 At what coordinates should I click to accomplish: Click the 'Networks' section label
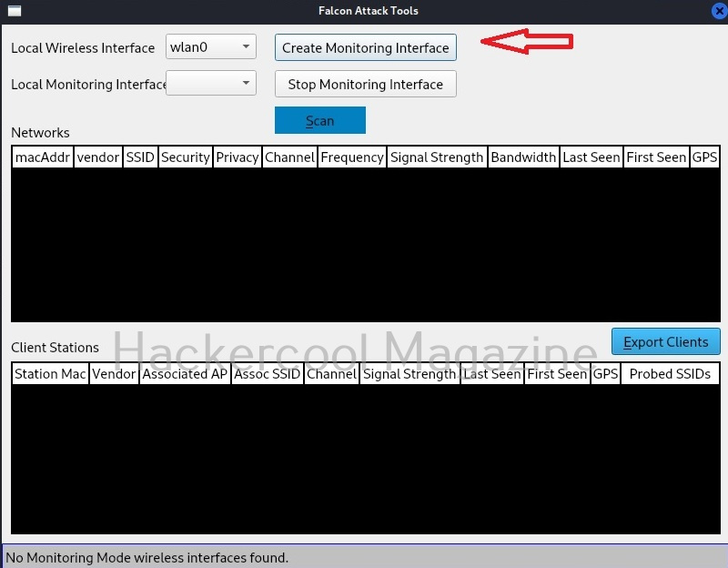click(40, 133)
